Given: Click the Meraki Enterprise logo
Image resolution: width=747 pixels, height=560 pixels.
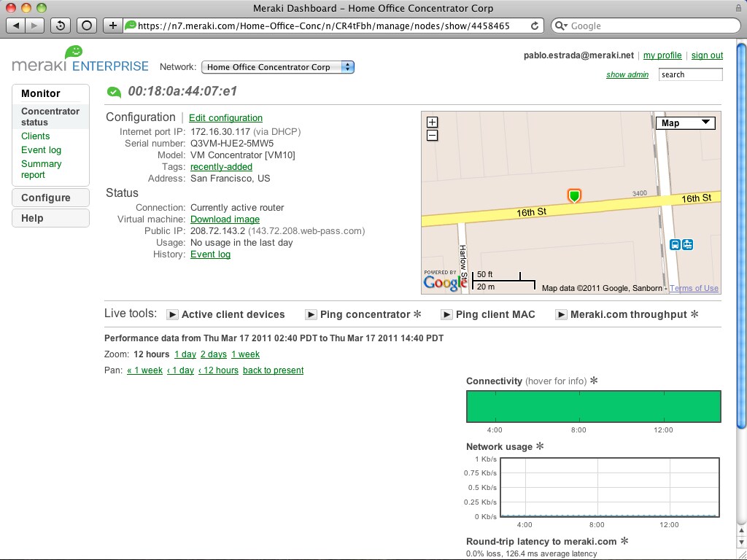Looking at the screenshot, I should [80, 60].
